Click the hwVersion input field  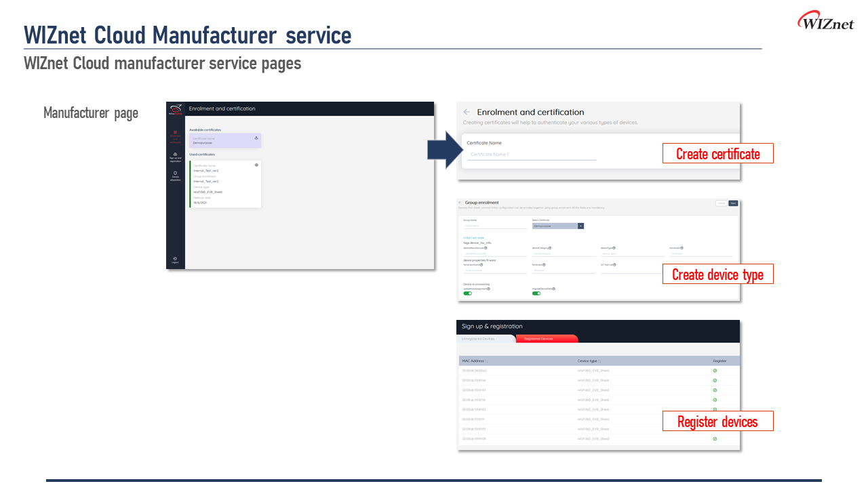(x=701, y=253)
